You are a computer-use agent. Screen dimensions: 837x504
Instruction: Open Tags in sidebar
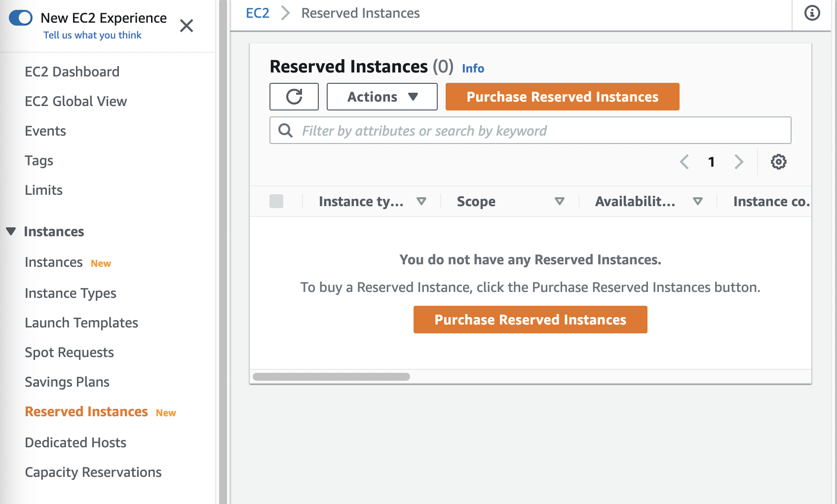tap(39, 161)
